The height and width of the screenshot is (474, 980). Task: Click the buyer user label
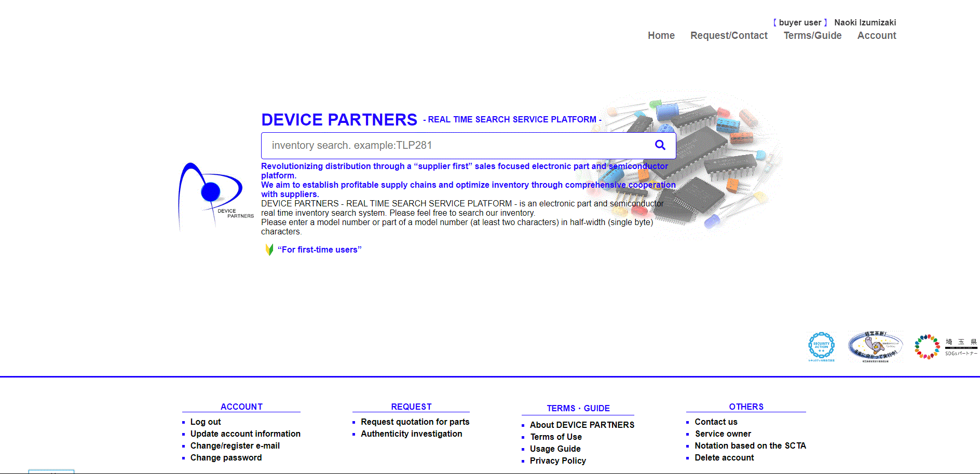point(800,22)
